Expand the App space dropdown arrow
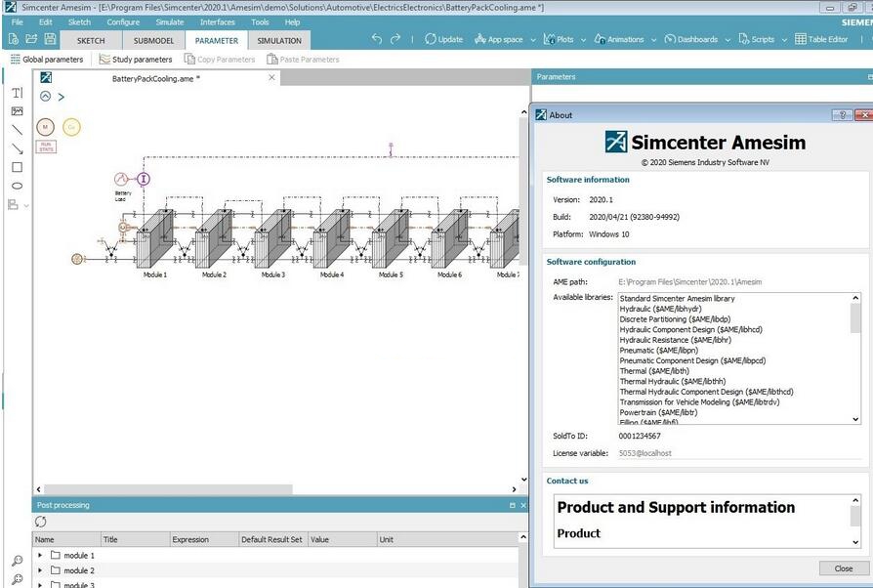The width and height of the screenshot is (873, 588). point(533,40)
